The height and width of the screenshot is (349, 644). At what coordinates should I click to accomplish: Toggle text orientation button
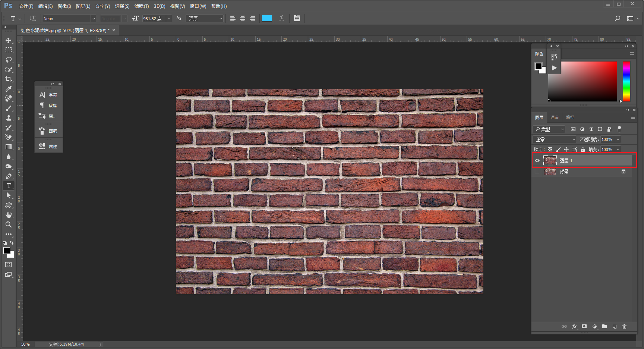point(33,18)
